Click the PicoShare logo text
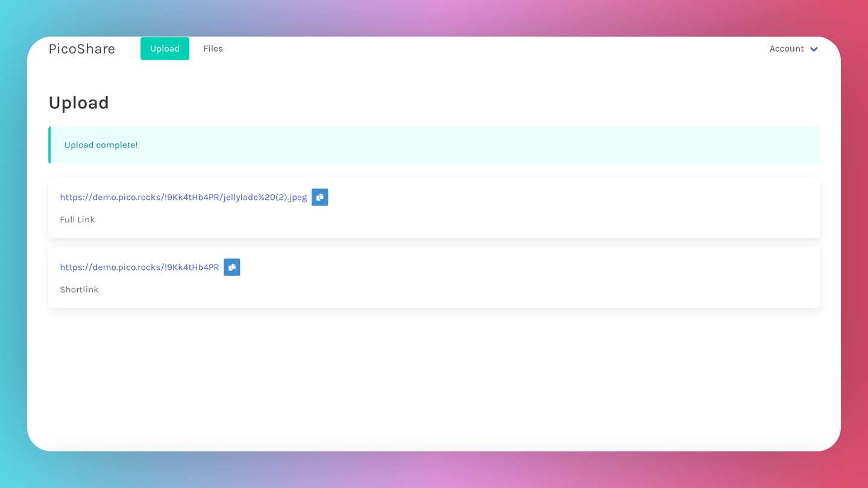 click(82, 49)
